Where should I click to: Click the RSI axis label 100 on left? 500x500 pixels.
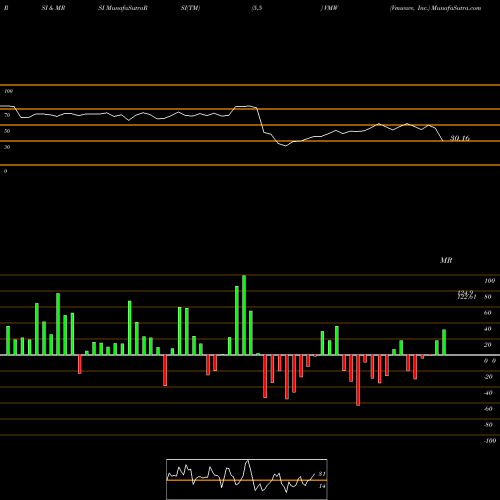point(8,91)
